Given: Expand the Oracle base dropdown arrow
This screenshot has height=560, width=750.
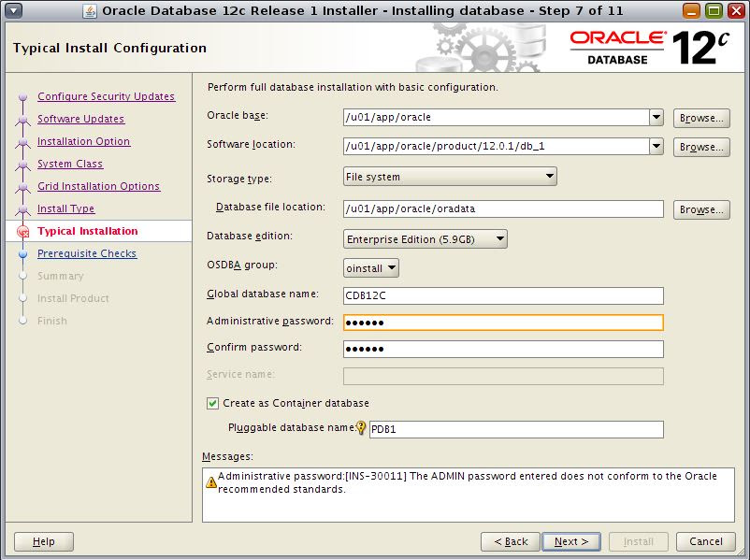Looking at the screenshot, I should (656, 117).
